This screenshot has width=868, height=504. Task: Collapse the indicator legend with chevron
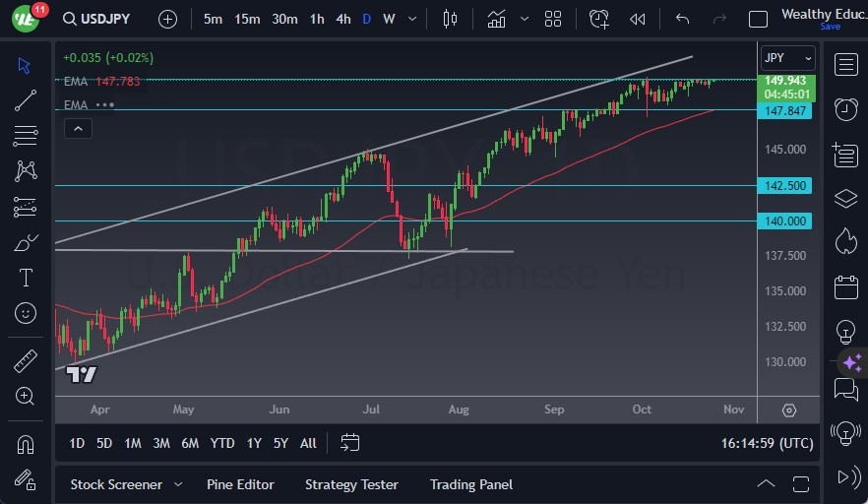tap(77, 128)
